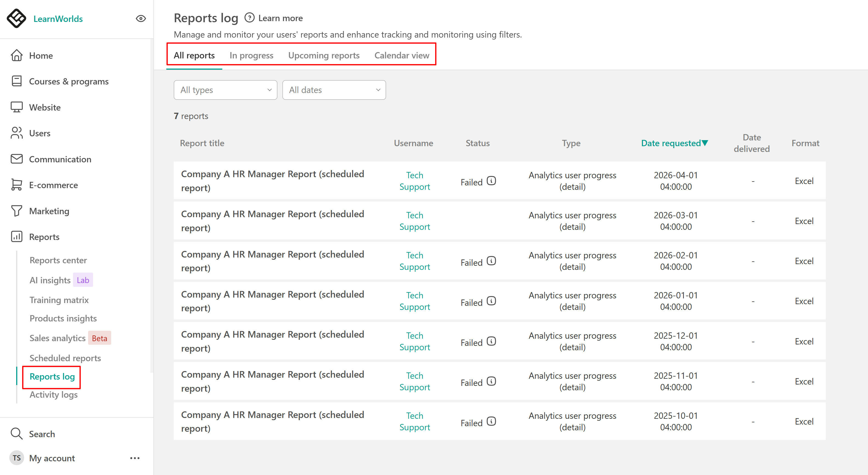Click the info icon next to Failed on the 2026-04-01 report

(x=491, y=181)
